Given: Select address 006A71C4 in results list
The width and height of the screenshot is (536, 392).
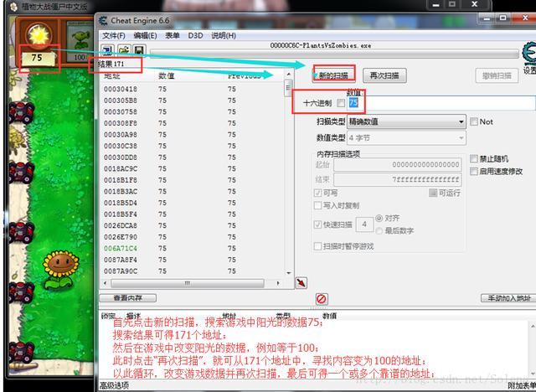Looking at the screenshot, I should [121, 249].
